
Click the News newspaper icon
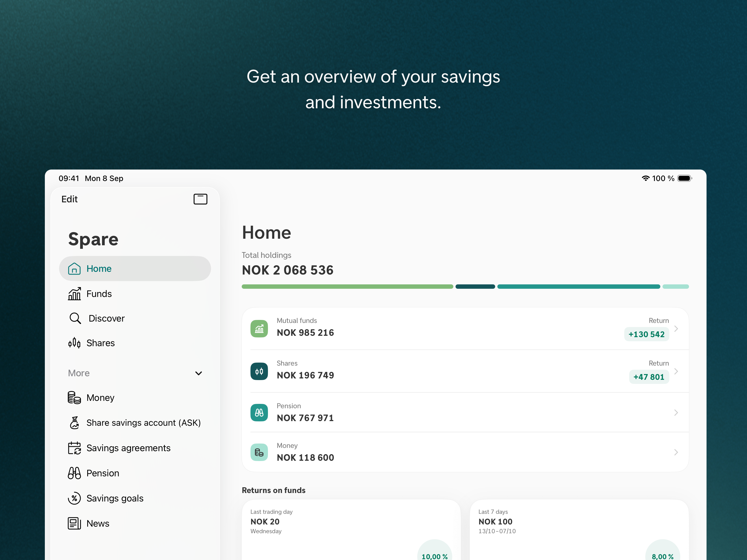coord(74,523)
